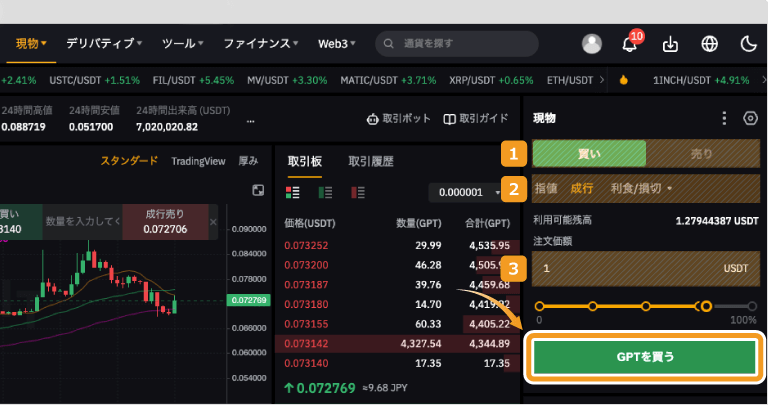Focus 注文価額 USDT amount input
This screenshot has height=405, width=768.
tap(646, 268)
